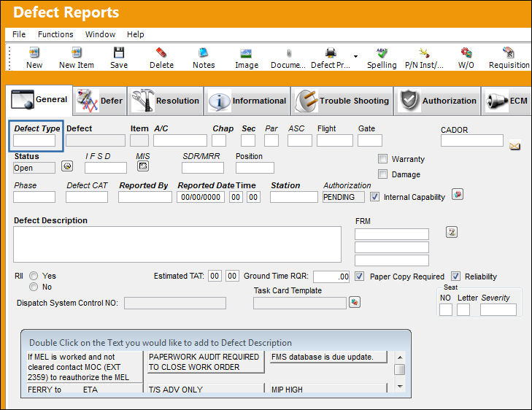This screenshot has width=532, height=410.
Task: Select the 'T/S ADV ONLY' text entry
Action: click(206, 389)
